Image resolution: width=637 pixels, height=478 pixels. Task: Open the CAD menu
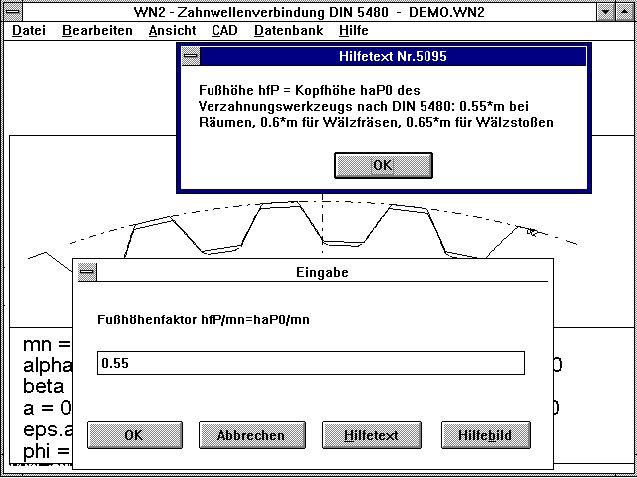tap(225, 31)
